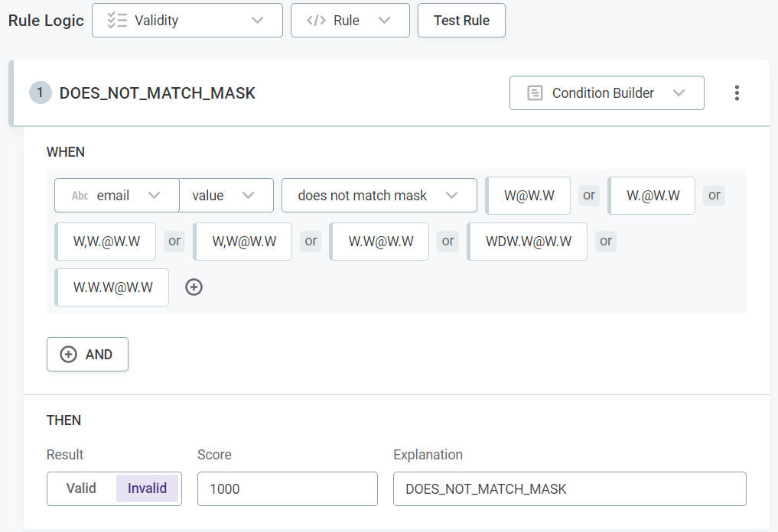This screenshot has height=532, width=778.
Task: Click the Rule Logic heading
Action: pyautogui.click(x=45, y=21)
